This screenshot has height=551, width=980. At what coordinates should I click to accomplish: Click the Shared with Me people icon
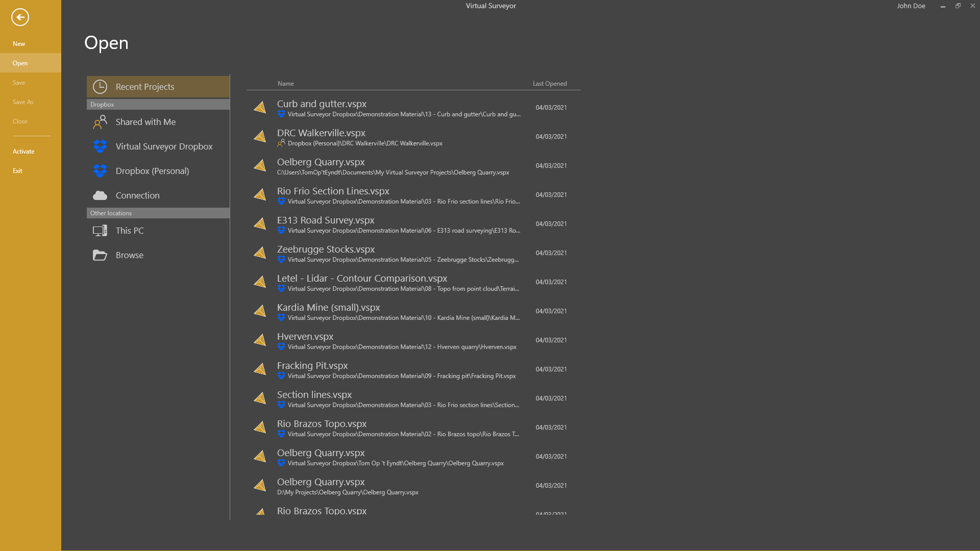[x=100, y=122]
